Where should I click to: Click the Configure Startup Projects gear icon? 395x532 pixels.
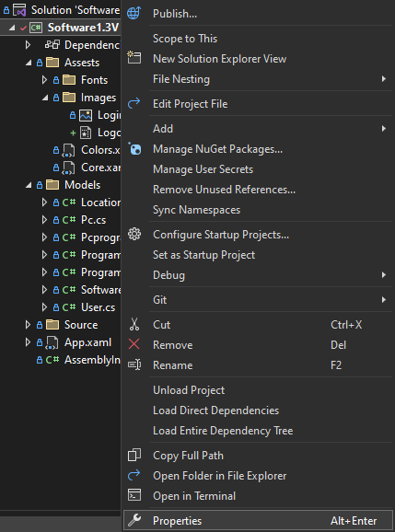[x=134, y=234]
